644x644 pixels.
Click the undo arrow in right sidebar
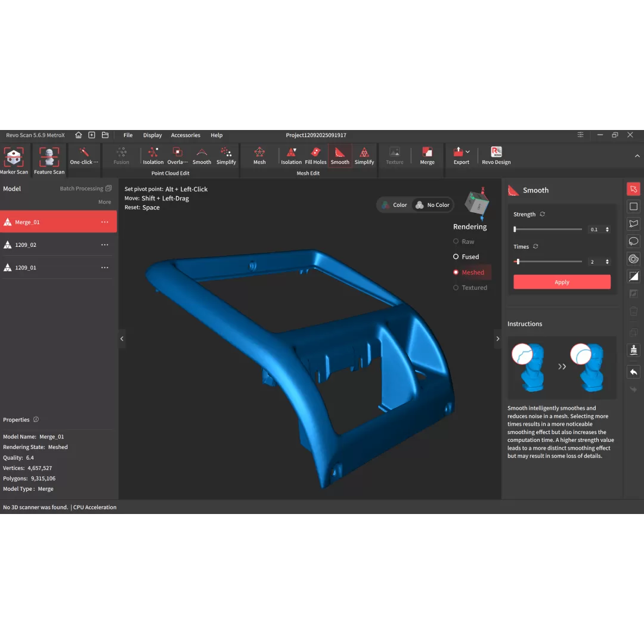633,371
